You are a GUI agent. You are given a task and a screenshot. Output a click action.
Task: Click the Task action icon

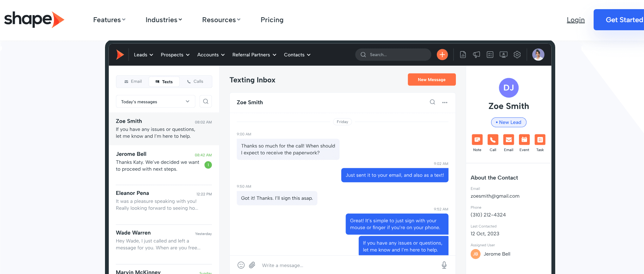(540, 140)
